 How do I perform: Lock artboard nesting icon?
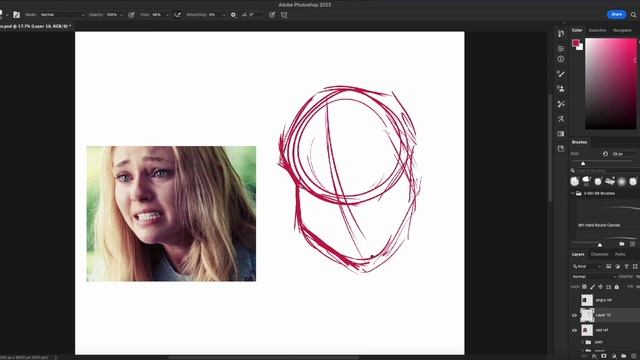(609, 287)
